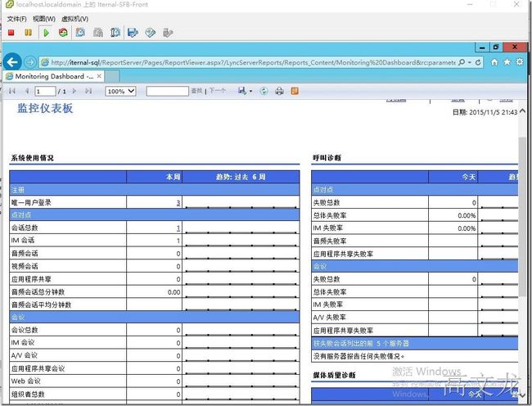This screenshot has height=406, width=532.
Task: Click the URL address field
Action: [253, 62]
